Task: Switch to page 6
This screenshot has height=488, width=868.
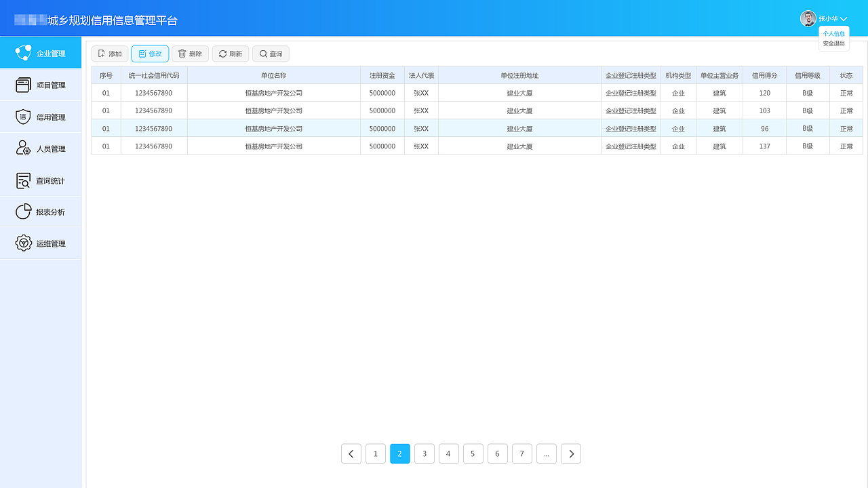Action: click(498, 453)
